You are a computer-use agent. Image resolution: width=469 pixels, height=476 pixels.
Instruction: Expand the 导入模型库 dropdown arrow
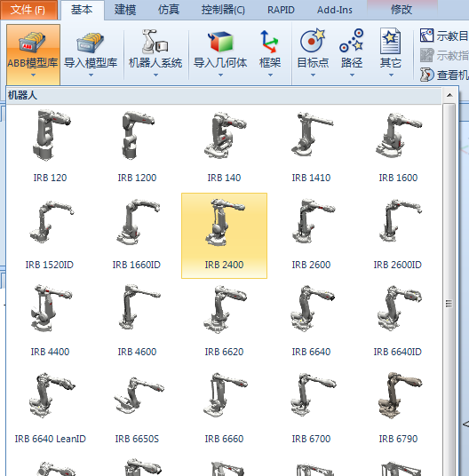point(91,75)
